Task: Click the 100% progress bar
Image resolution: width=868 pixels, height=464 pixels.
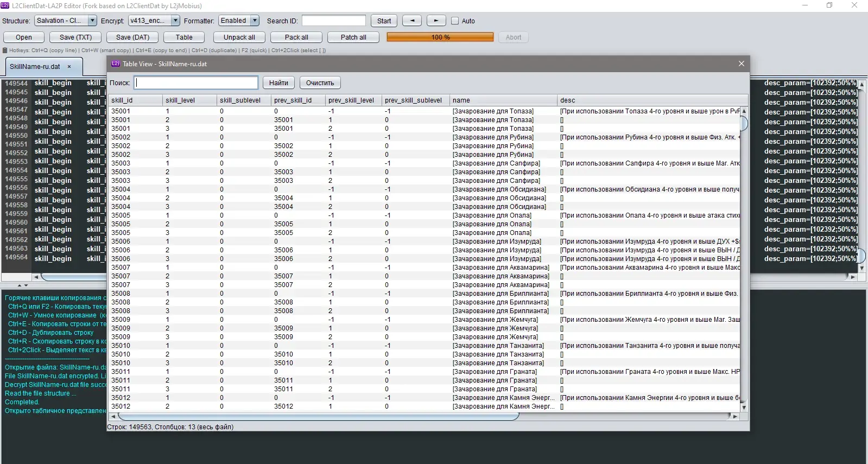Action: click(440, 37)
